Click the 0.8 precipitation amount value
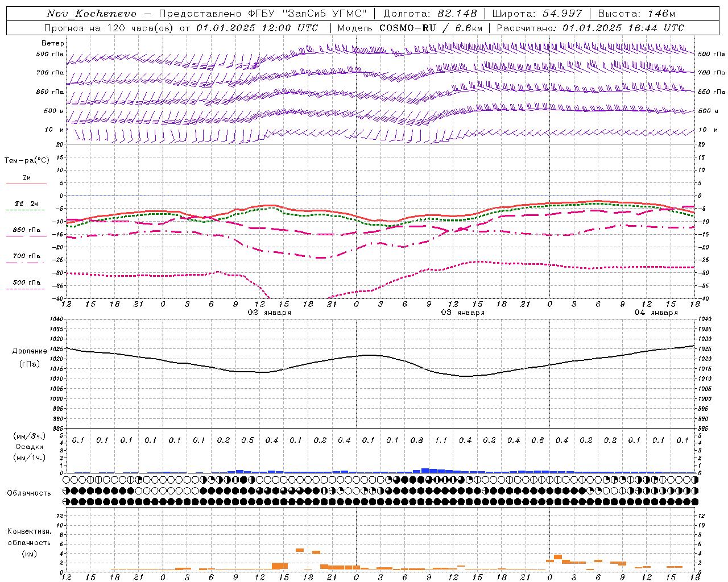The width and height of the screenshot is (728, 582). click(417, 440)
